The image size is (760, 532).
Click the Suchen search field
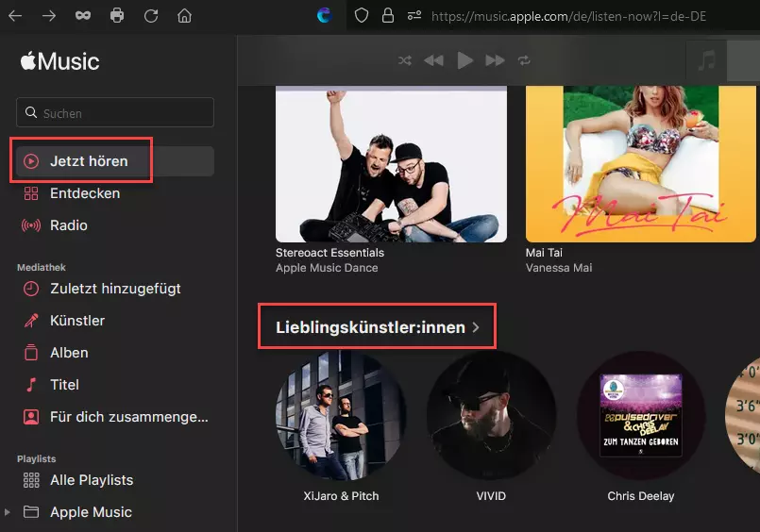point(115,112)
